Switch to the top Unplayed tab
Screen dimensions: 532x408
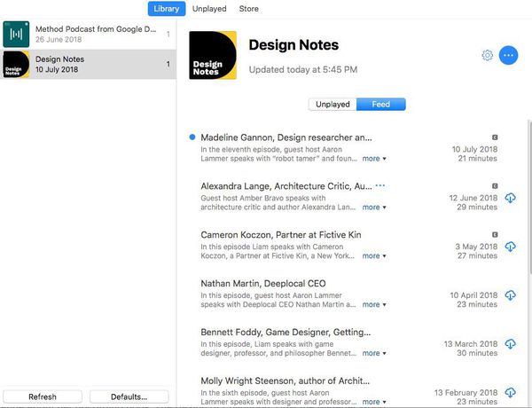click(x=209, y=9)
